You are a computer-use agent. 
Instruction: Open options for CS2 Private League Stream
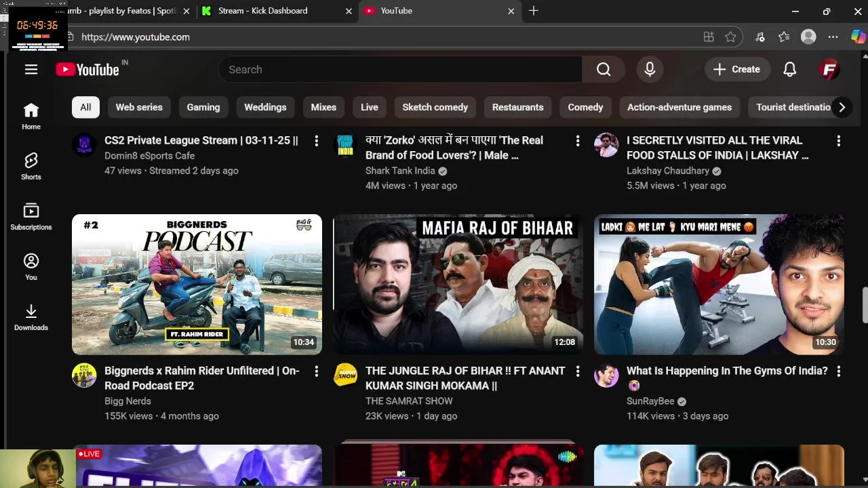click(x=316, y=140)
